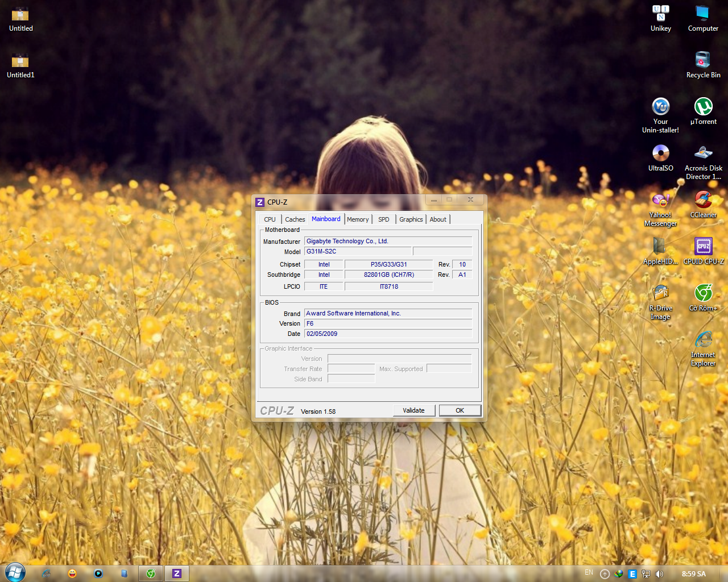Select the Your Unin-staller! icon

coord(660,115)
